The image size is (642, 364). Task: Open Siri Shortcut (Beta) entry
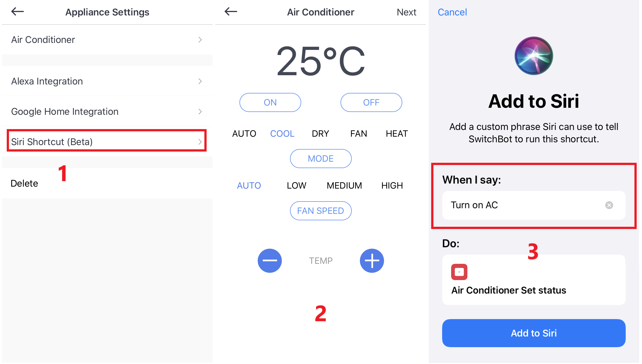107,141
